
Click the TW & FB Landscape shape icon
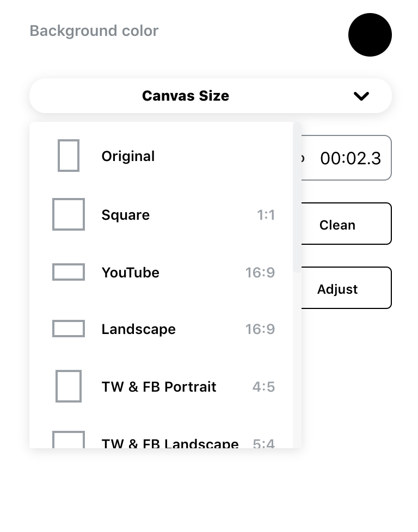(69, 442)
